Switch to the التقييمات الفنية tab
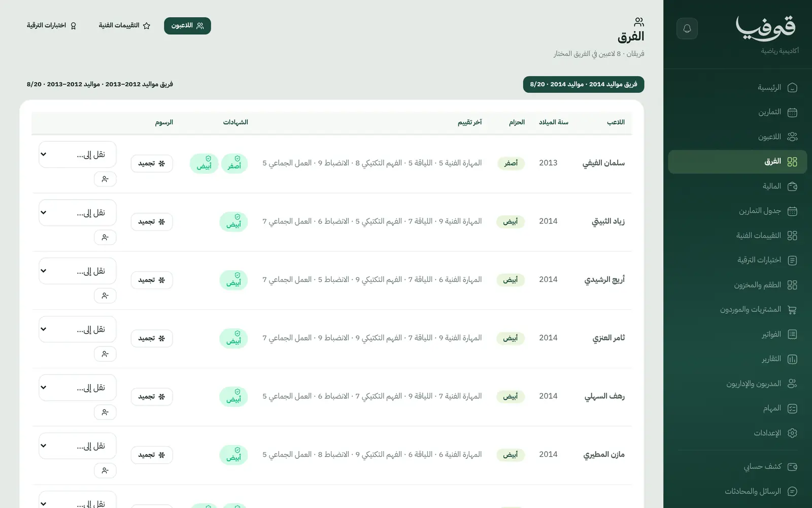812x508 pixels. pos(124,26)
